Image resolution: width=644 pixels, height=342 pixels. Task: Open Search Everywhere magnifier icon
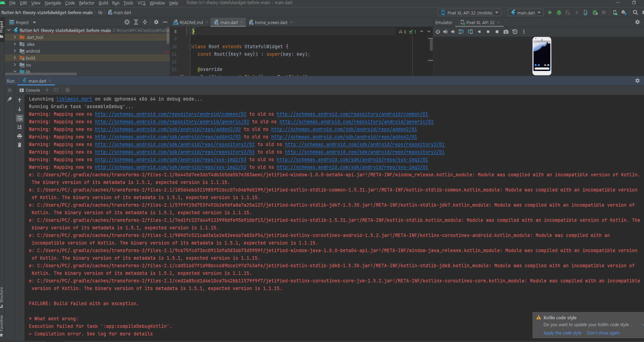coord(635,12)
